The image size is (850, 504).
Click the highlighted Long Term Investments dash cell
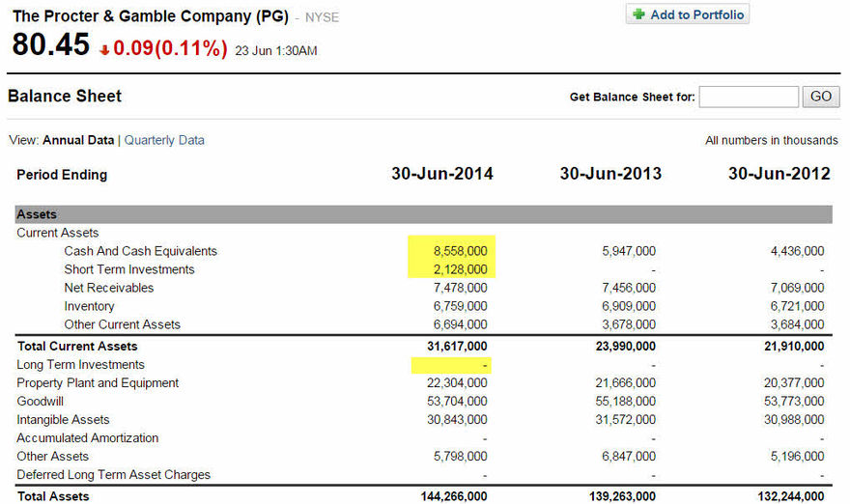coord(486,365)
